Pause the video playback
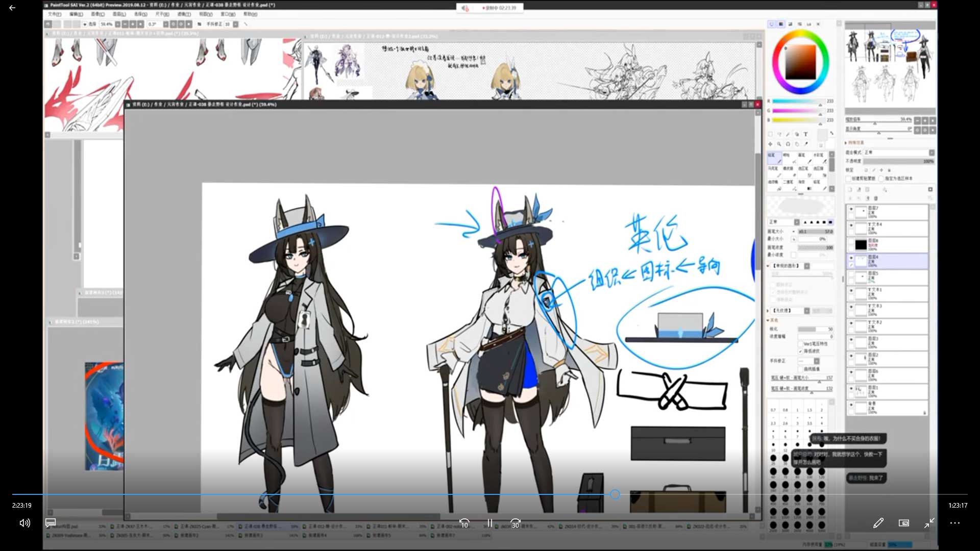Screen dimensions: 980x551 coord(489,523)
